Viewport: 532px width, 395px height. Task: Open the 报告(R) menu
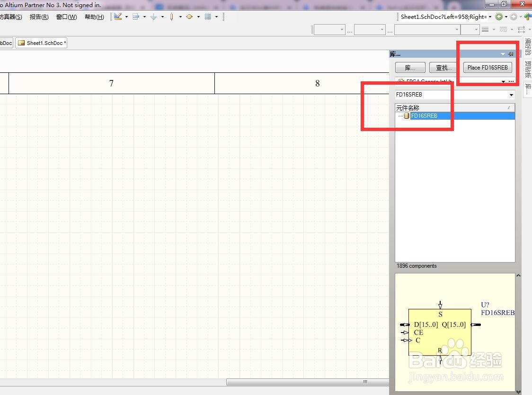[x=39, y=17]
